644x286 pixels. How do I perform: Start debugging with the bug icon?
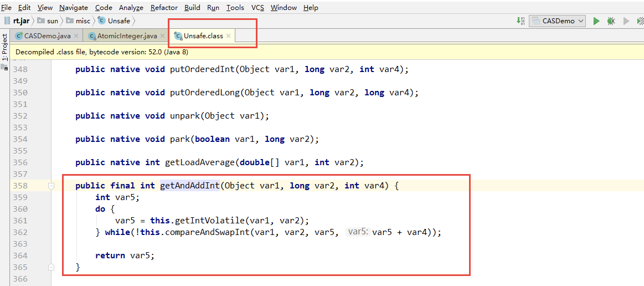click(611, 21)
